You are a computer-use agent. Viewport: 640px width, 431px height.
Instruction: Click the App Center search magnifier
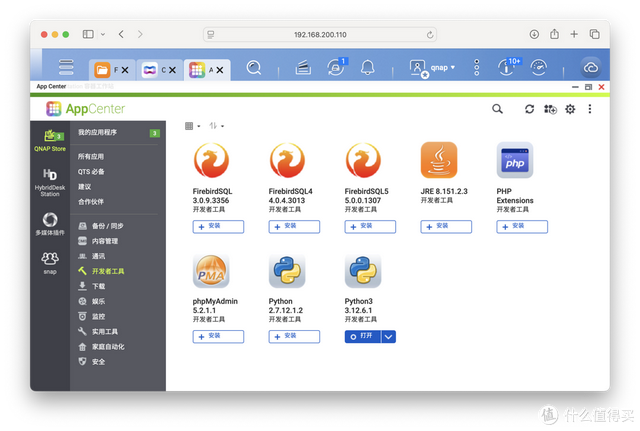[x=497, y=109]
